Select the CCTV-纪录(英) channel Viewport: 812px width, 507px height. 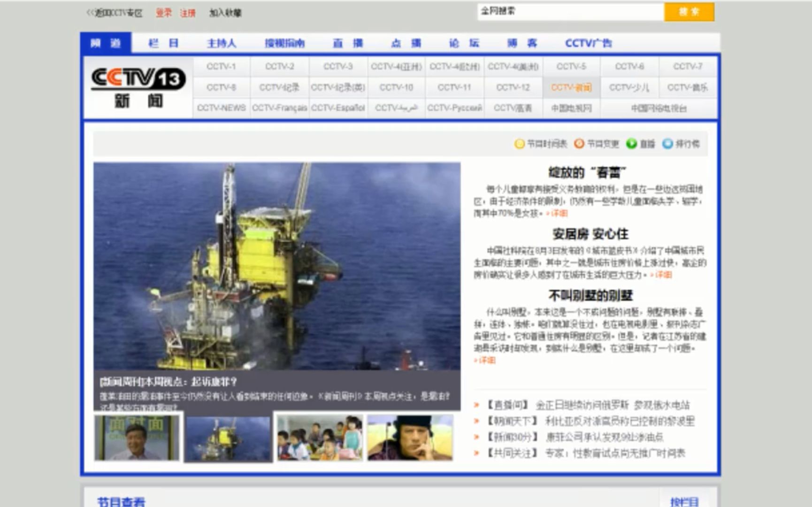pyautogui.click(x=338, y=87)
